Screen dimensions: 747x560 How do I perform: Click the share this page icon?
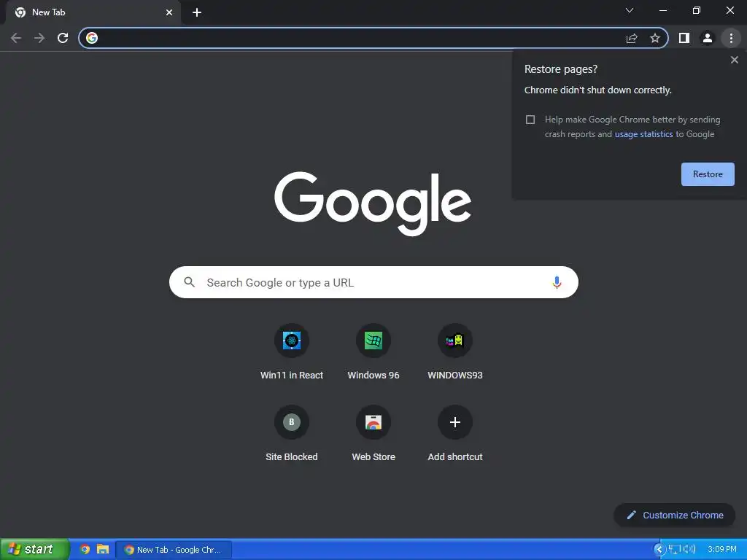632,38
